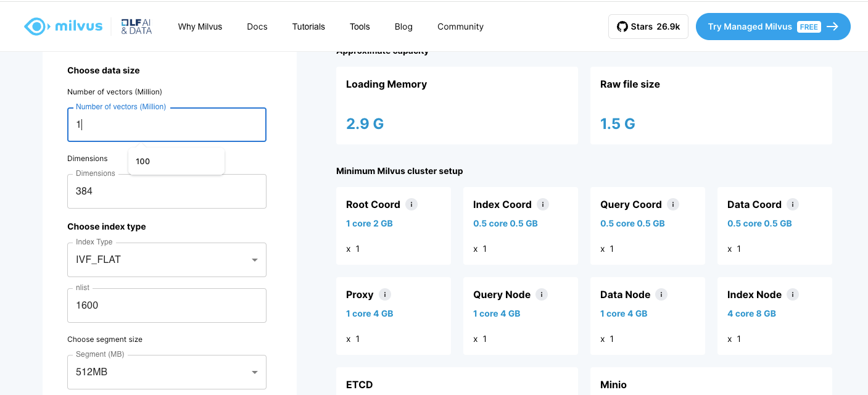Show info for Query Node
This screenshot has width=868, height=395.
coord(542,294)
